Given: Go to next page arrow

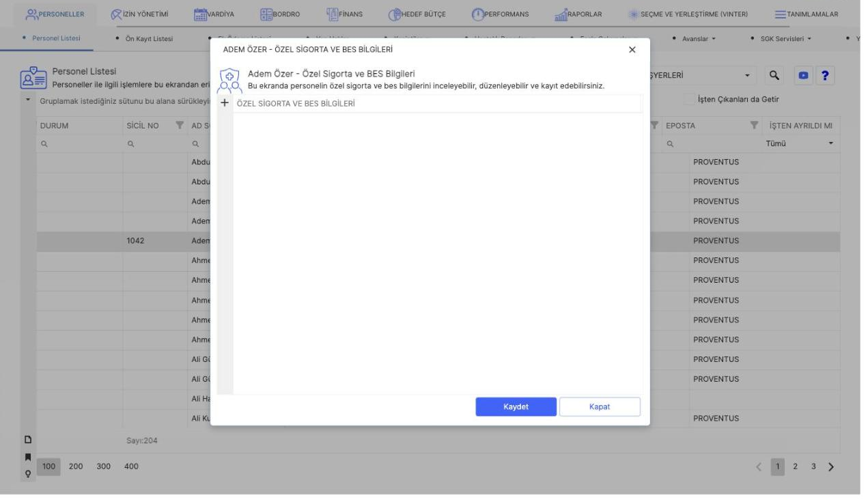Looking at the screenshot, I should pos(831,467).
